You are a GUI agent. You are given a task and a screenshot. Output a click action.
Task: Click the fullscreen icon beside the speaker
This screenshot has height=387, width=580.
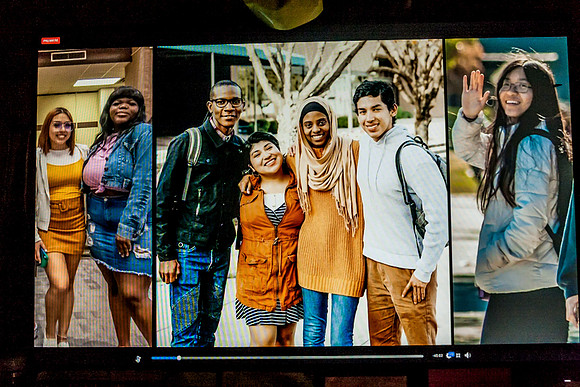pos(458,356)
